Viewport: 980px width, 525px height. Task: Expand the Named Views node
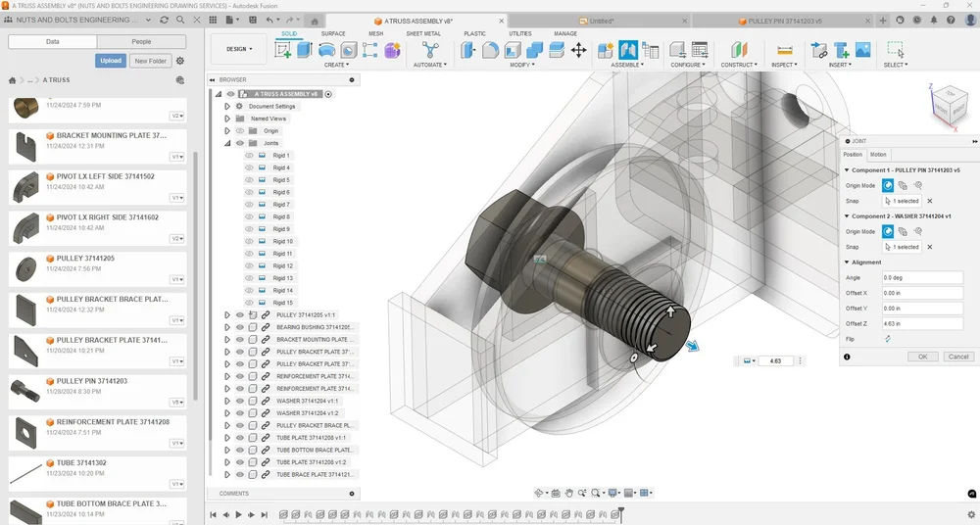pyautogui.click(x=227, y=119)
